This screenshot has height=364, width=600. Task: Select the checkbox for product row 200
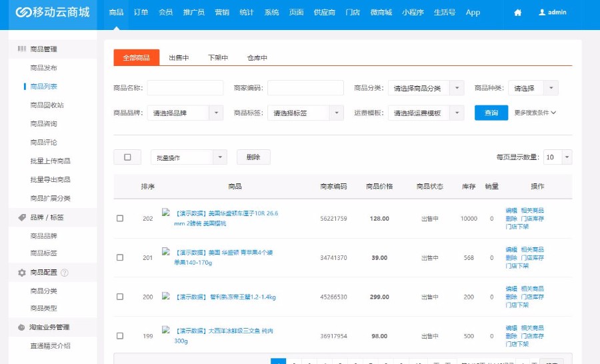[x=120, y=297]
